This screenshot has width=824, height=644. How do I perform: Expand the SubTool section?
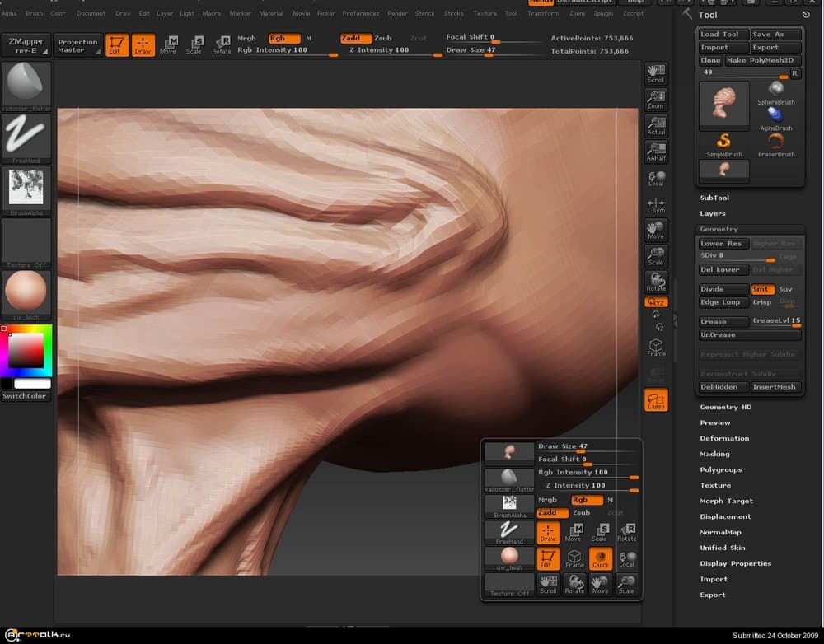[714, 198]
